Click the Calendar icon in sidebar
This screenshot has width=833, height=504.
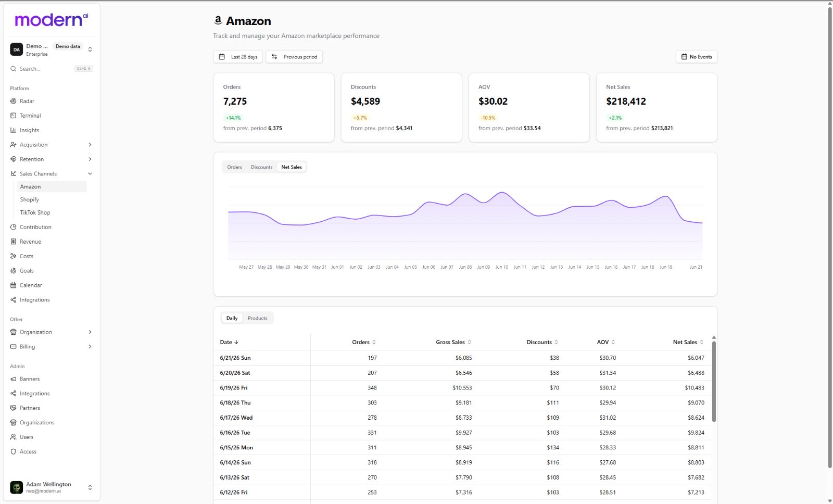click(x=14, y=285)
